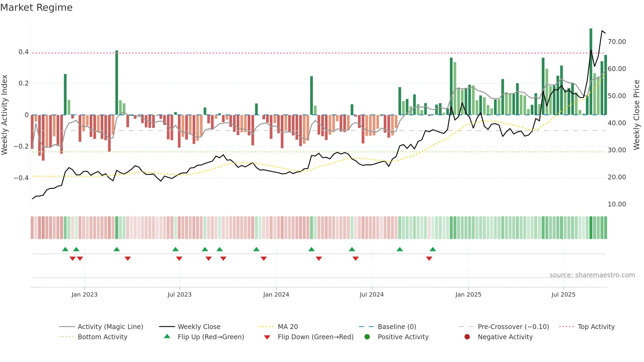Click the Pre-Crossover (−0.10) legend entry
Viewport: 644px width, 362px height.
point(504,327)
